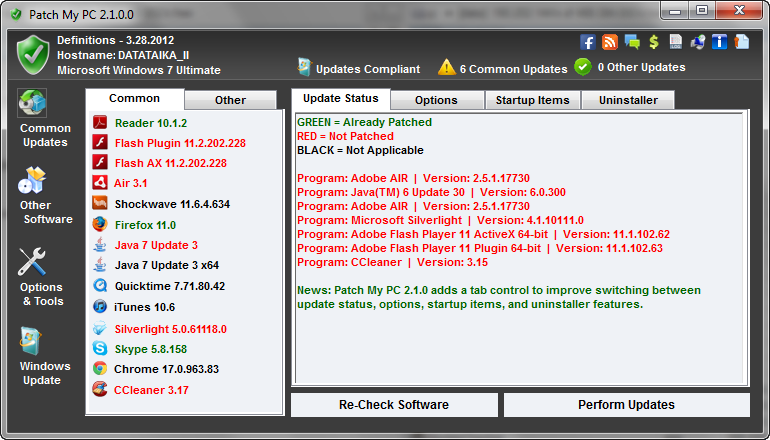Open the Facebook icon in the header
The width and height of the screenshot is (770, 440).
588,42
